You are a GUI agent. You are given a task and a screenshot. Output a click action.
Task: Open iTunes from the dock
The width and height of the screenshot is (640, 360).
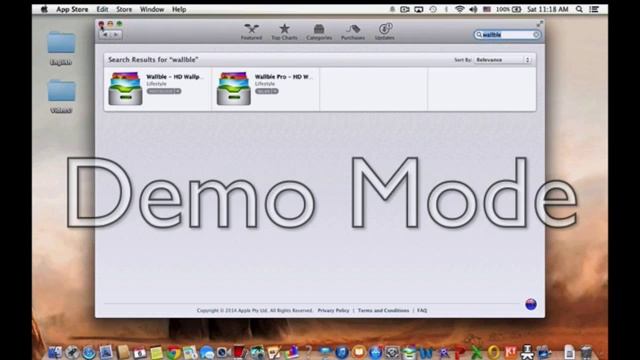[x=342, y=353]
